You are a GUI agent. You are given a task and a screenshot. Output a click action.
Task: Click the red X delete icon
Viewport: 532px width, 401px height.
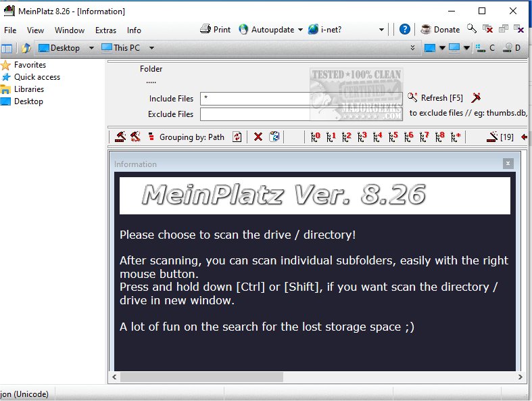258,137
